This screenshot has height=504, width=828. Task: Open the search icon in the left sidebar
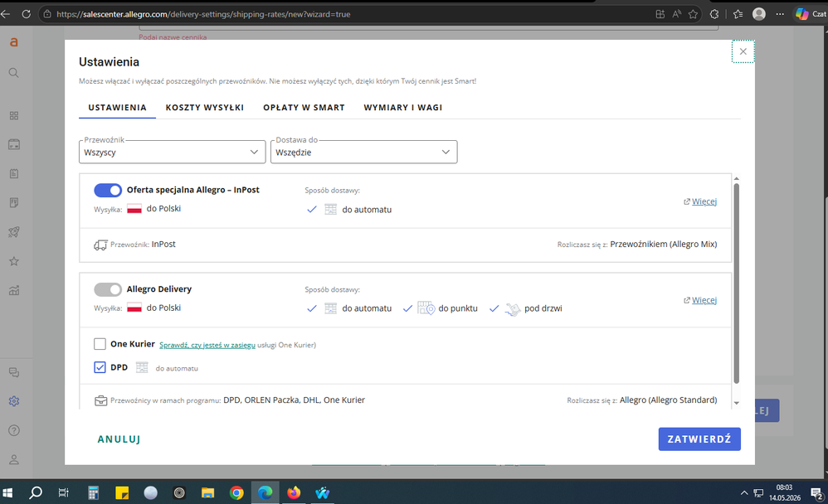[x=14, y=73]
